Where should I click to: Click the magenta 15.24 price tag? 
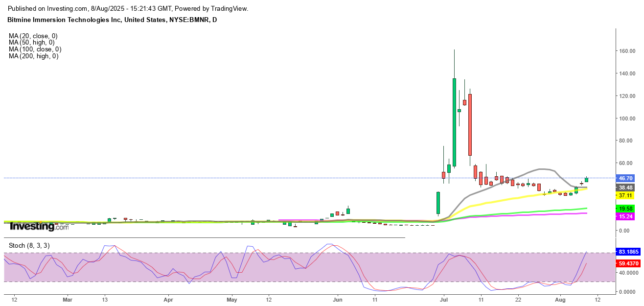[626, 216]
